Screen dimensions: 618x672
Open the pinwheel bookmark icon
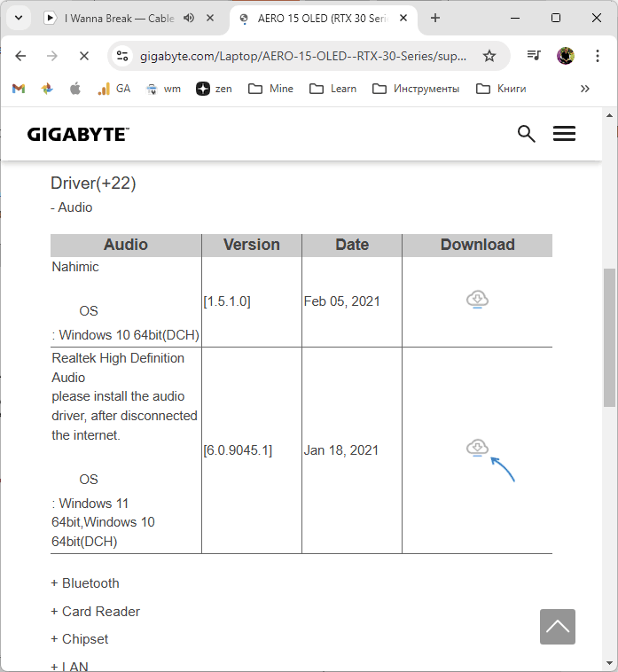(x=47, y=89)
